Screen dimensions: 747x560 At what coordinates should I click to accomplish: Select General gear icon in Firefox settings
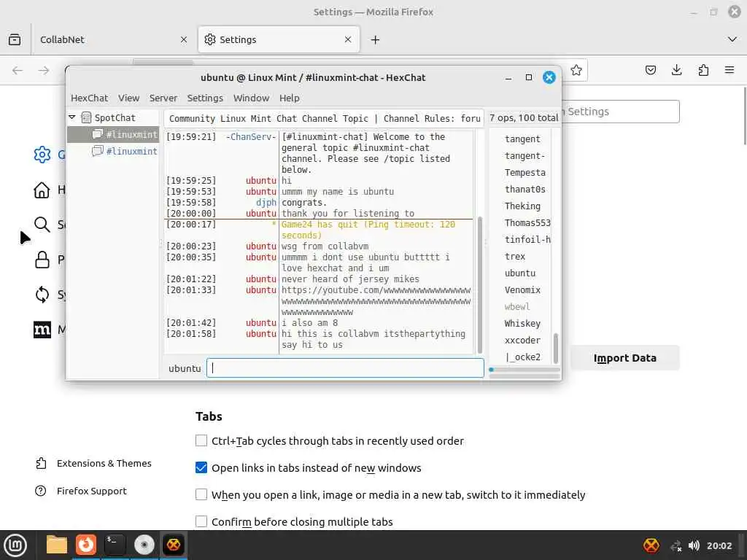point(42,155)
